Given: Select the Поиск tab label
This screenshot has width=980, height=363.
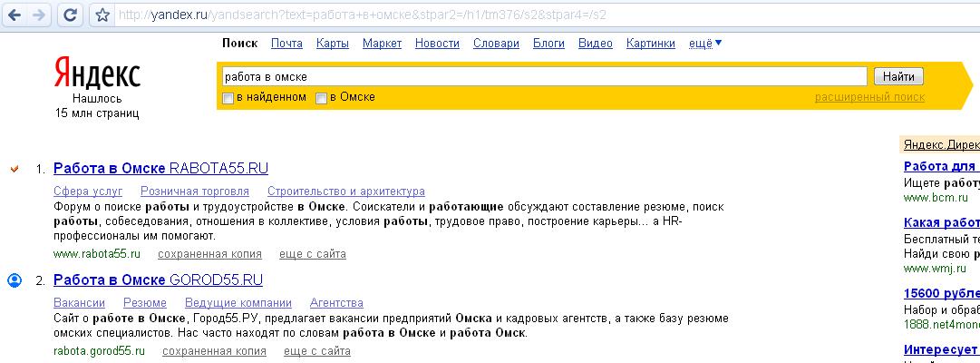Looking at the screenshot, I should coord(239,44).
